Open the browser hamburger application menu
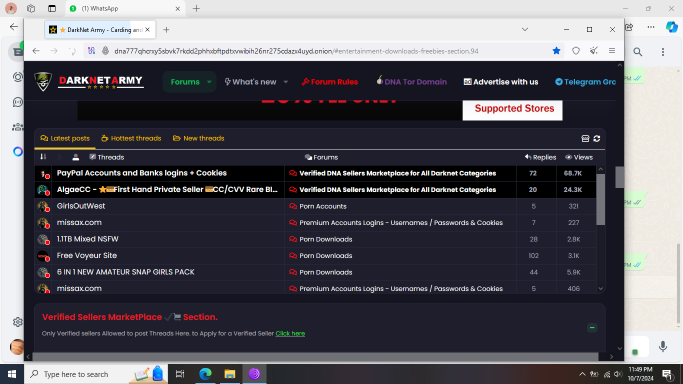The image size is (683, 384). pyautogui.click(x=612, y=51)
